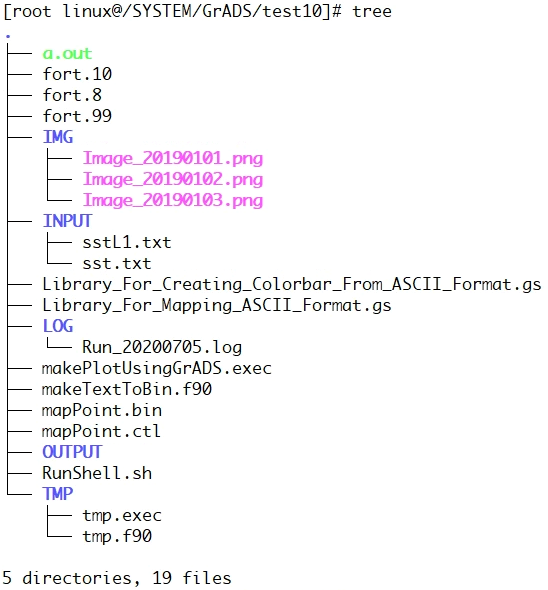This screenshot has height=590, width=548.
Task: Click the IMG directory name
Action: tap(58, 137)
